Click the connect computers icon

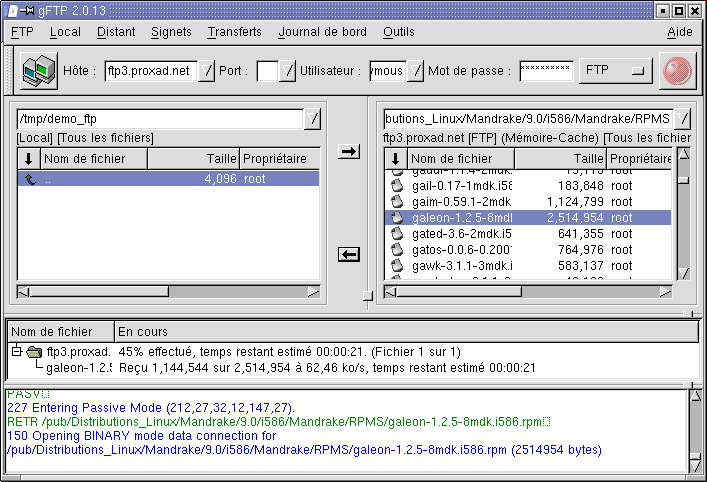coord(39,70)
